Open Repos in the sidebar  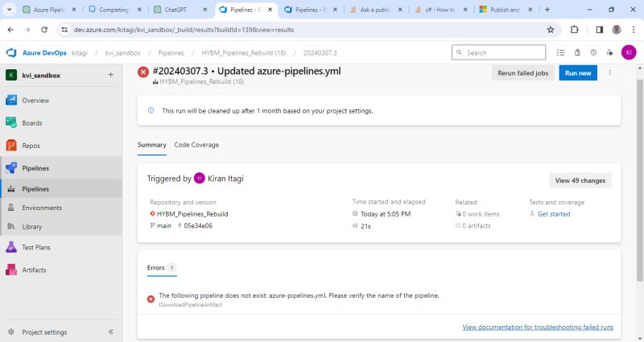[x=31, y=146]
